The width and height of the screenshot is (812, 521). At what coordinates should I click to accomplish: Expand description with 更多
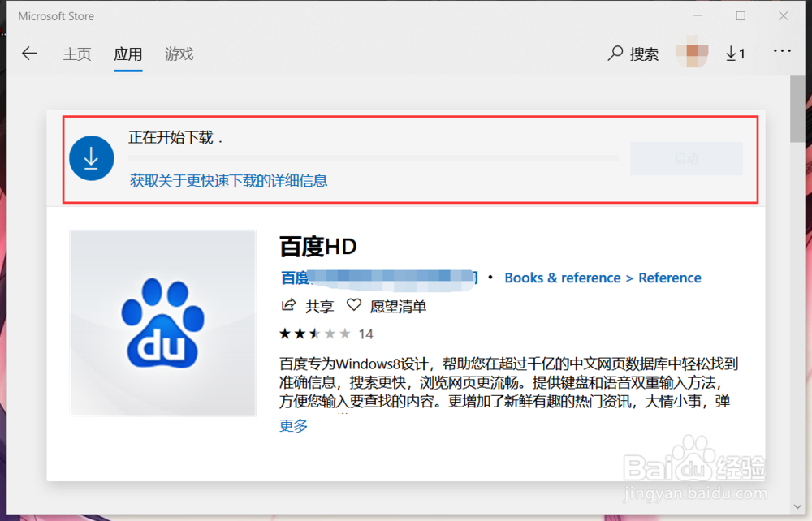294,426
